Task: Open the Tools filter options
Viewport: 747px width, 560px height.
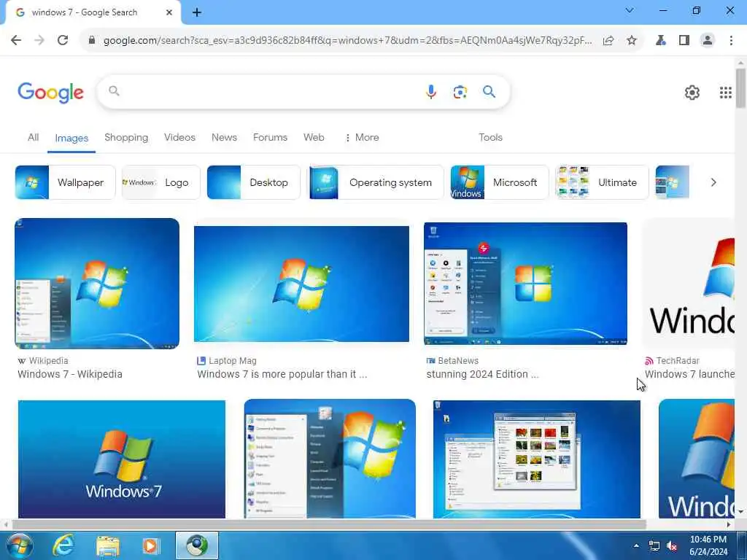Action: [x=490, y=138]
